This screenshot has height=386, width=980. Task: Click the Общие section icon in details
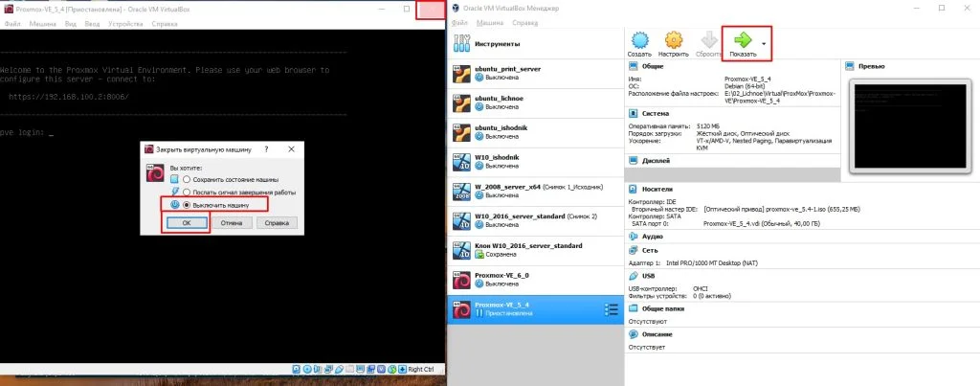(633, 66)
